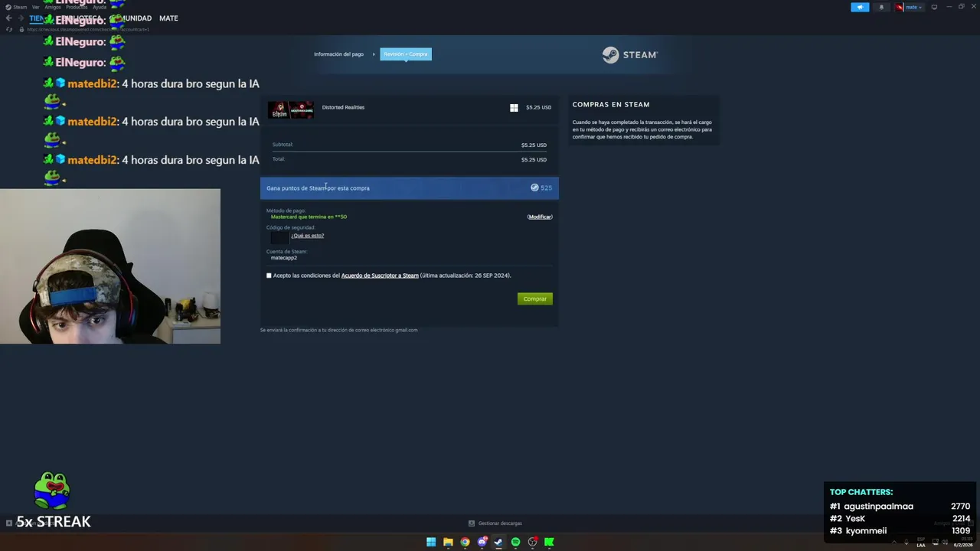Viewport: 980px width, 551px height.
Task: Open the Amigos menu
Action: (x=53, y=7)
